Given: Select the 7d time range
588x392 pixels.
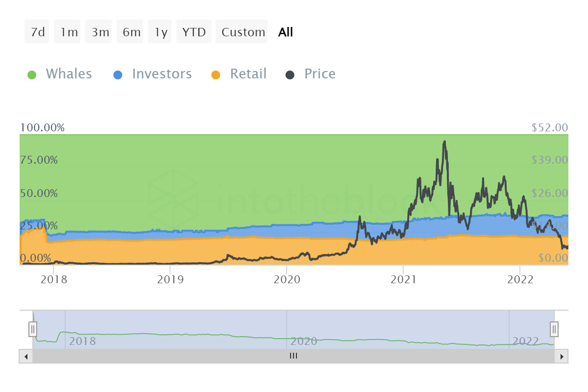Looking at the screenshot, I should (37, 32).
